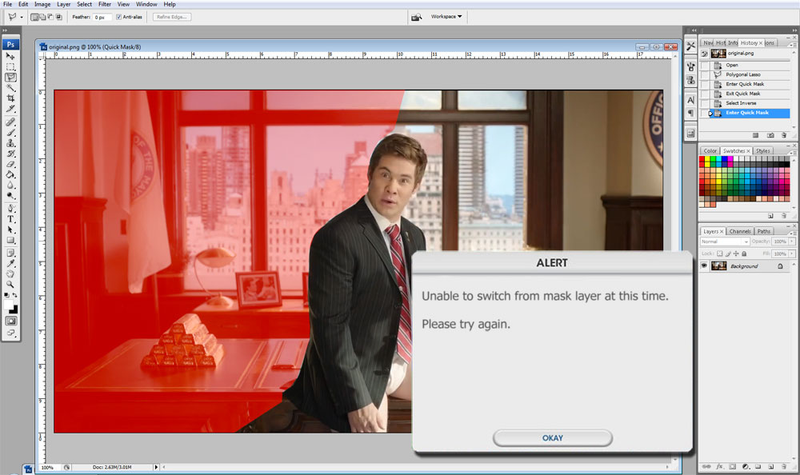
Task: Select the Healing Brush tool
Action: [x=11, y=122]
